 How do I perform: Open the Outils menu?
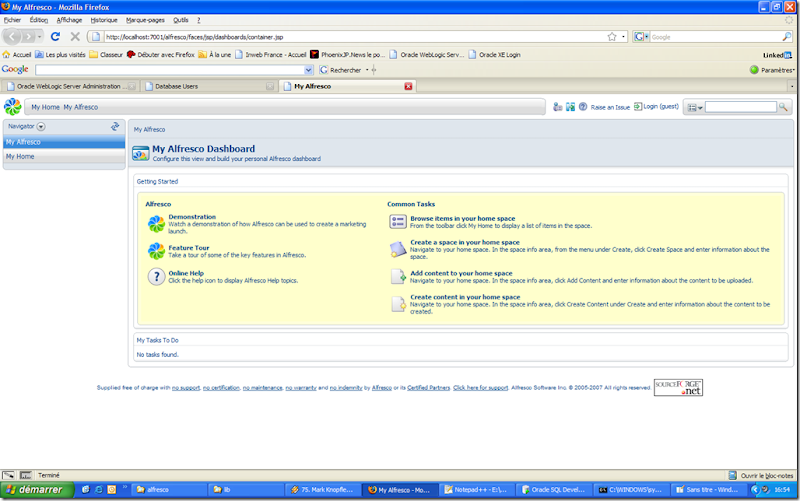[x=181, y=20]
